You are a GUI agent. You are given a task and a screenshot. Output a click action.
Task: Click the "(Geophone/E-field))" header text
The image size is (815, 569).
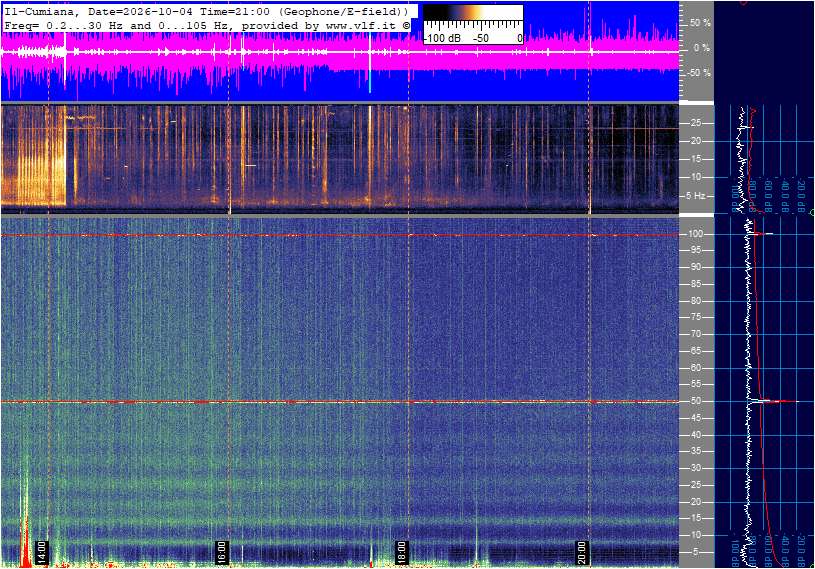point(344,11)
